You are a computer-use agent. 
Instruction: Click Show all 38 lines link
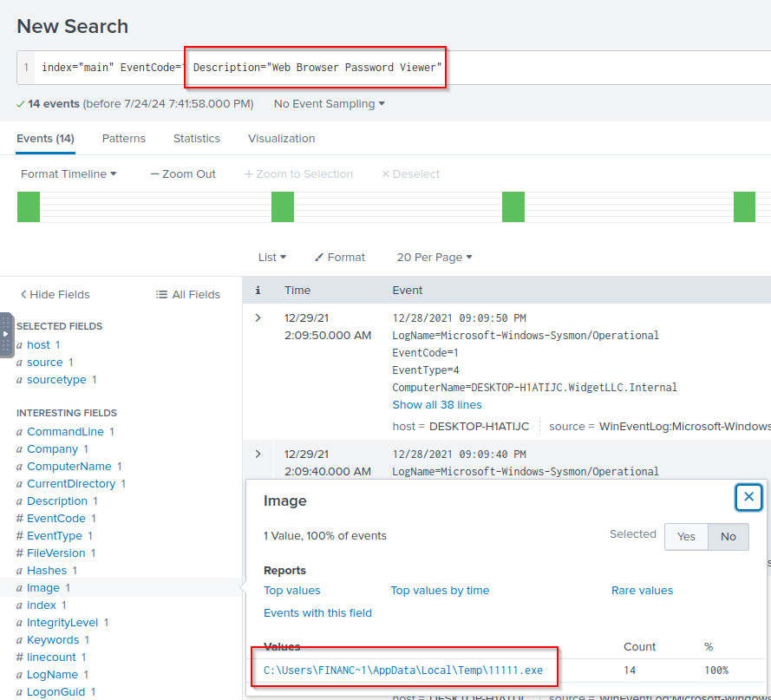coord(437,404)
